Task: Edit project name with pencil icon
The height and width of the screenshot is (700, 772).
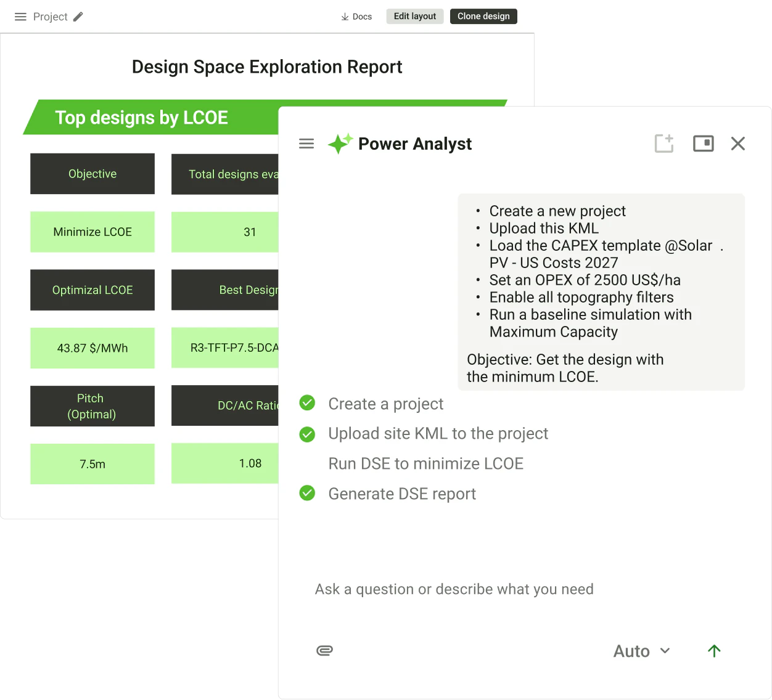Action: click(x=78, y=17)
